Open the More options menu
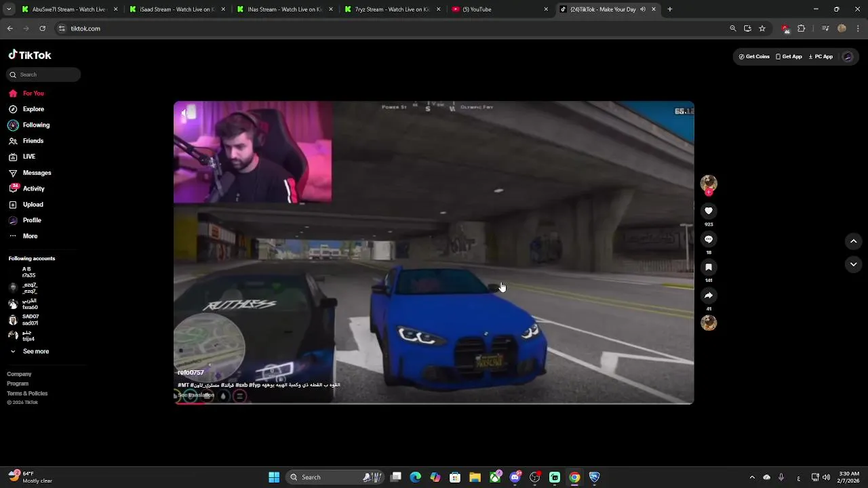 23,236
